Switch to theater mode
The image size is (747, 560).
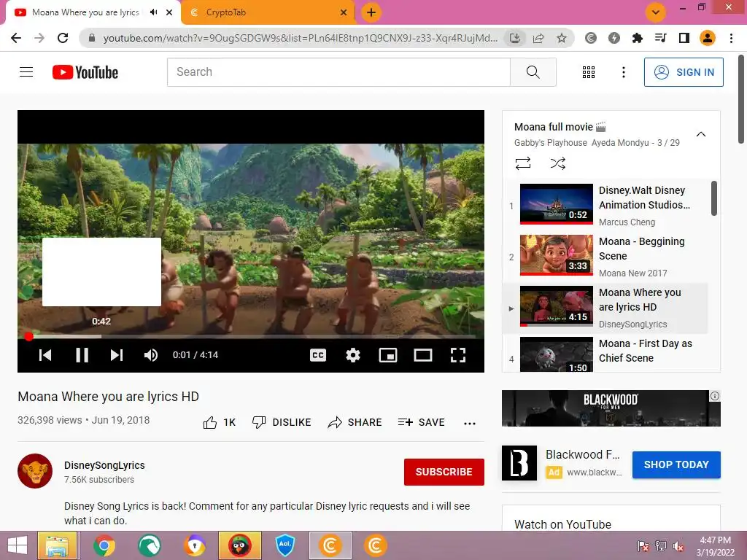(422, 355)
